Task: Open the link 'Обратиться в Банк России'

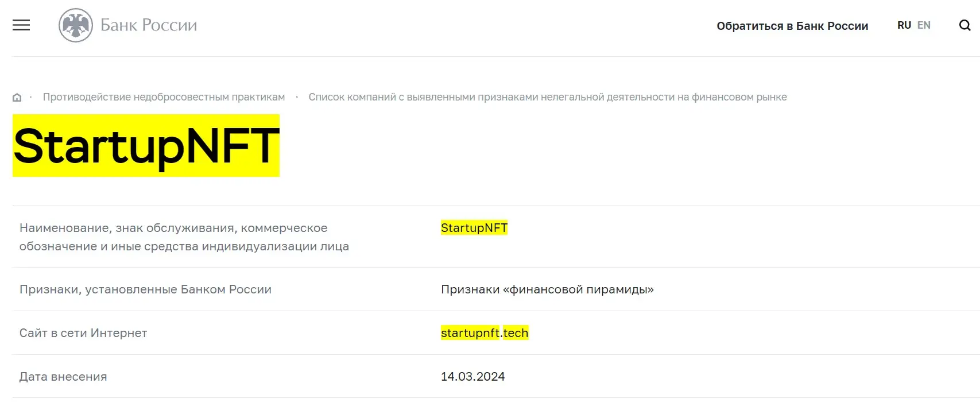Action: click(792, 25)
